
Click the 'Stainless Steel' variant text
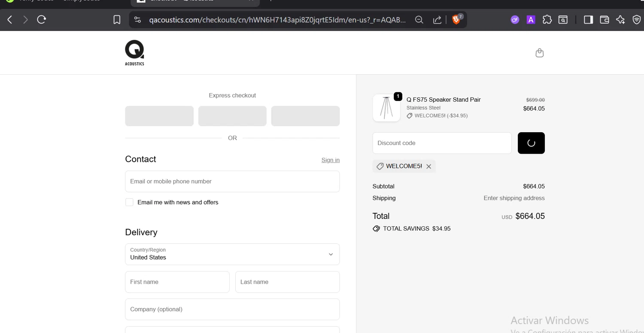(x=423, y=108)
